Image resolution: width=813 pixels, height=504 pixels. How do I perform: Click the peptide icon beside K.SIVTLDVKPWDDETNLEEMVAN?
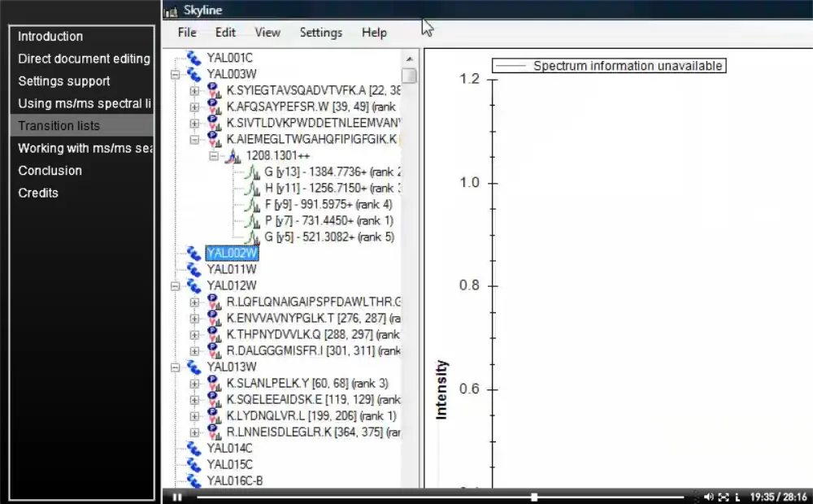click(214, 123)
